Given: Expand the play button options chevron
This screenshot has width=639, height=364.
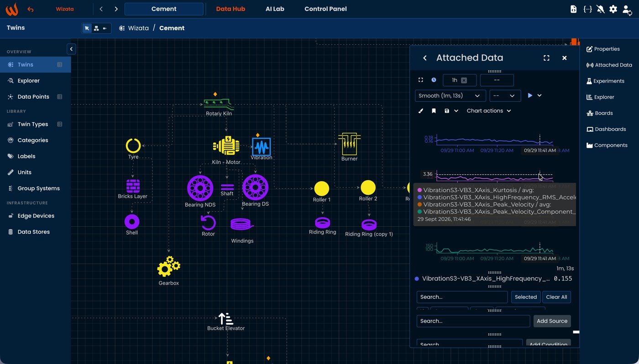Looking at the screenshot, I should (x=539, y=96).
